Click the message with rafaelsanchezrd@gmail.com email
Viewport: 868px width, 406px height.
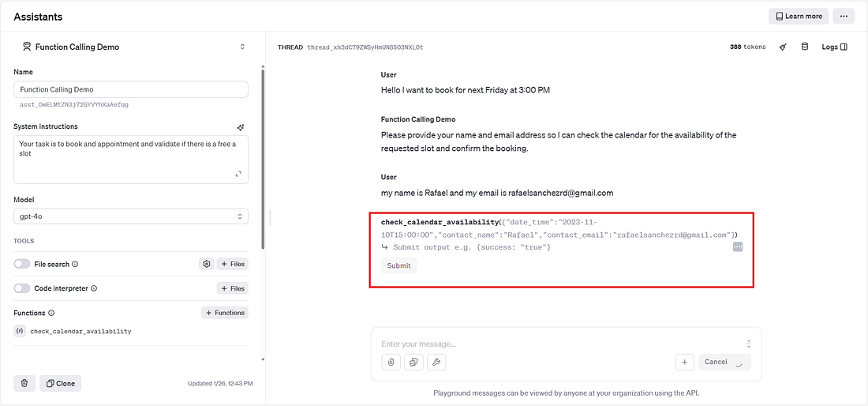[x=497, y=194]
